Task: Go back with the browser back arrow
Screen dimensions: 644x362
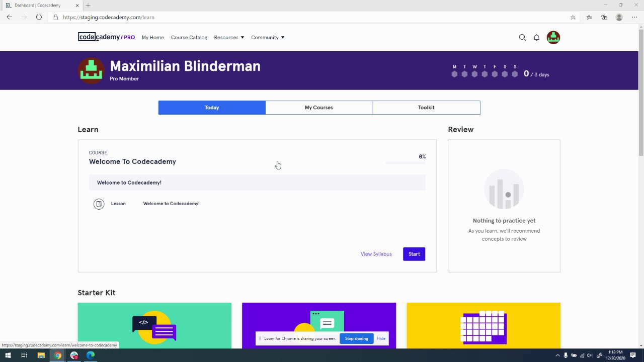Action: tap(9, 17)
